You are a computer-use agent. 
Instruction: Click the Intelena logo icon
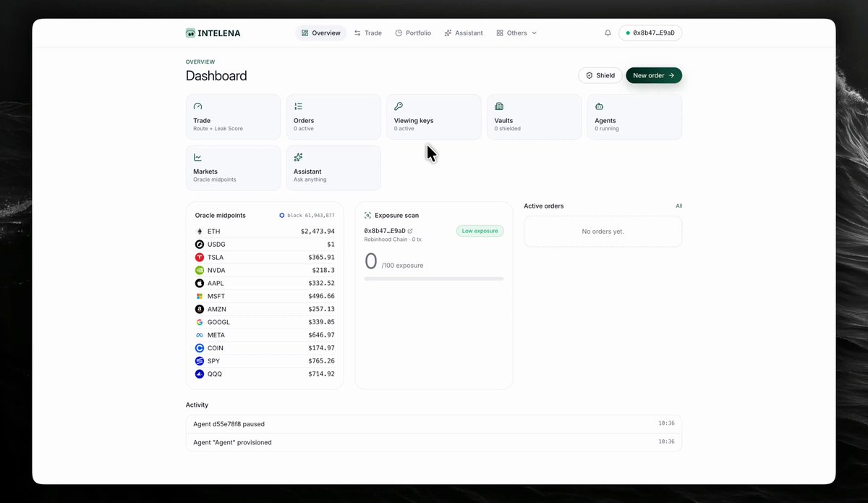coord(190,33)
